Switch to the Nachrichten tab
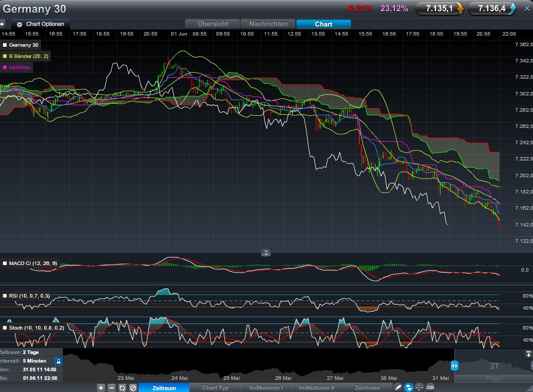Viewport: 533px width, 392px height. coord(268,24)
